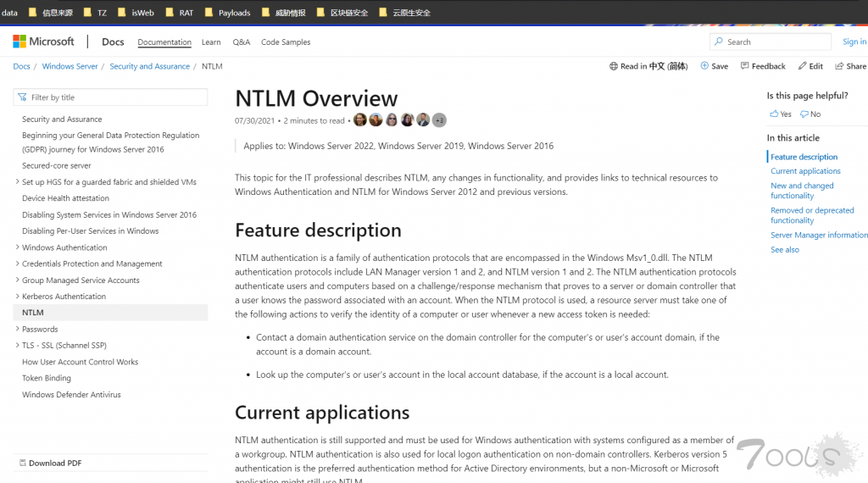Expand the TLS - SSL (Schannel SSP) node
The image size is (868, 483).
pyautogui.click(x=17, y=345)
